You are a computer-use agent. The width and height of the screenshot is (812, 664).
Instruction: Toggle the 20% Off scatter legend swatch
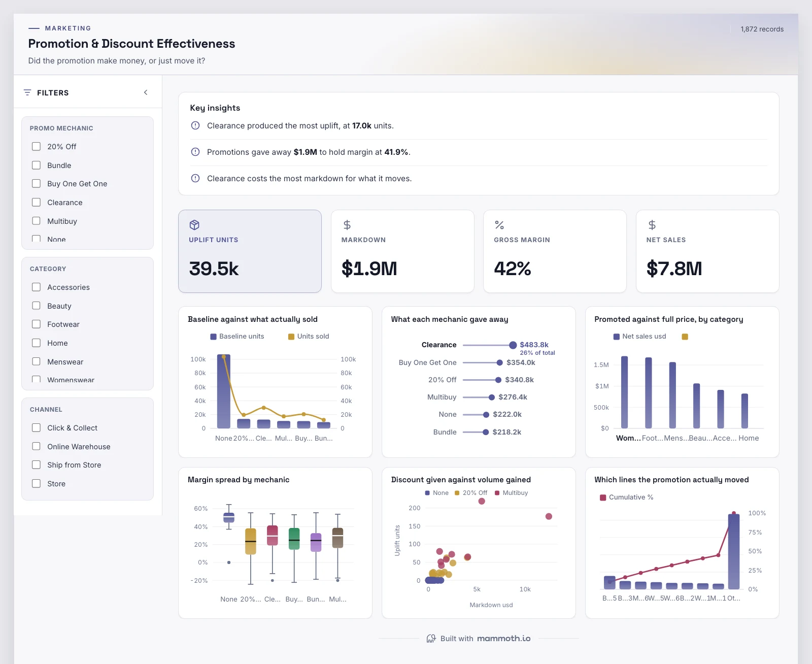coord(457,493)
